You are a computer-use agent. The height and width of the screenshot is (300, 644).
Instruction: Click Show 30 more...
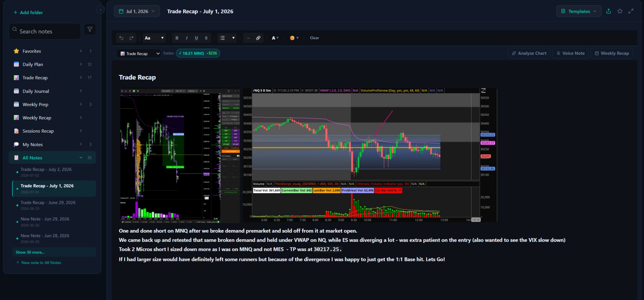click(54, 252)
